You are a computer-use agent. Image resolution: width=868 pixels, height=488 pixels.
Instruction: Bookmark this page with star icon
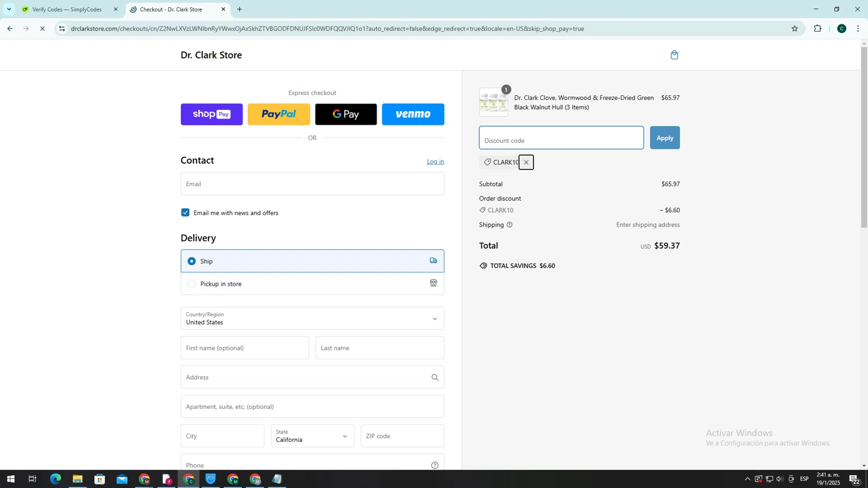[x=795, y=28]
